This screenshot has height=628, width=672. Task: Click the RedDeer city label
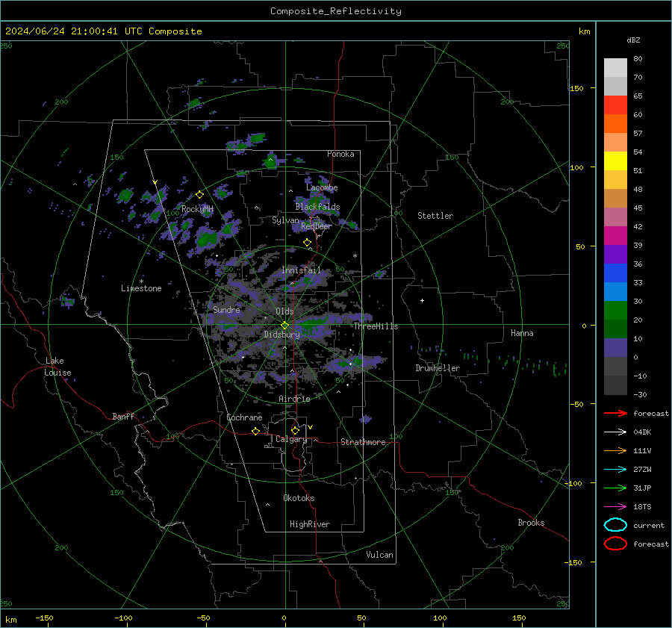coord(317,226)
